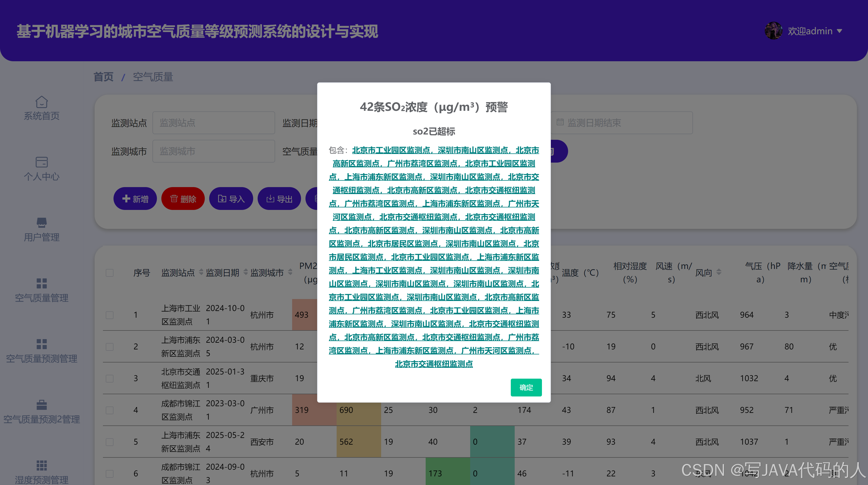Click the 监测城市 input field
Viewport: 868px width, 485px height.
pyautogui.click(x=214, y=151)
